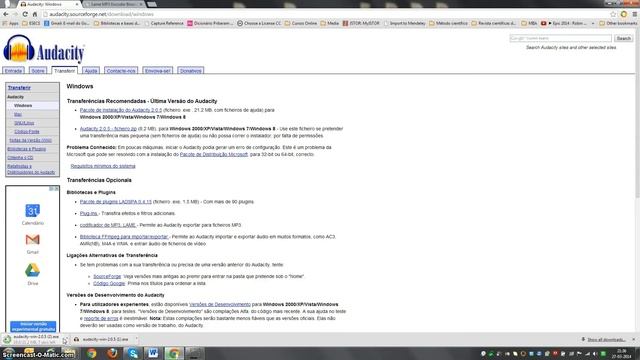Open the ESCS bookmarks folder

coord(31,23)
